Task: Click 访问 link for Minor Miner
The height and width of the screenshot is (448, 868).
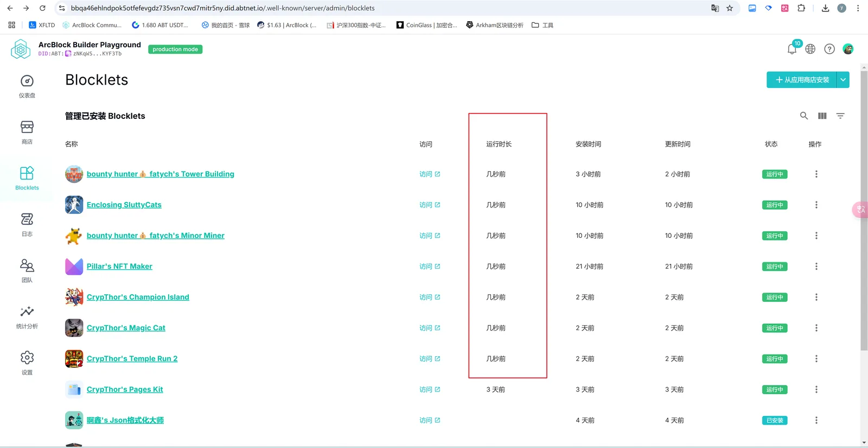Action: click(430, 236)
